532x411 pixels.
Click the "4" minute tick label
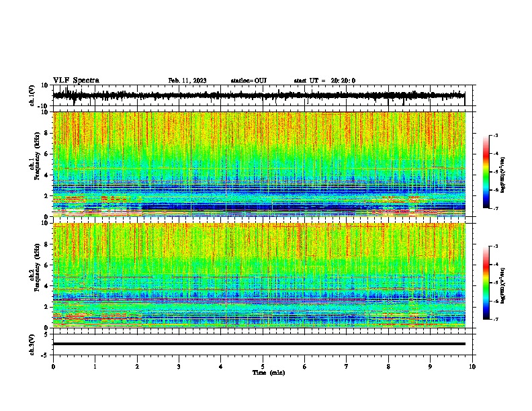pyautogui.click(x=220, y=367)
